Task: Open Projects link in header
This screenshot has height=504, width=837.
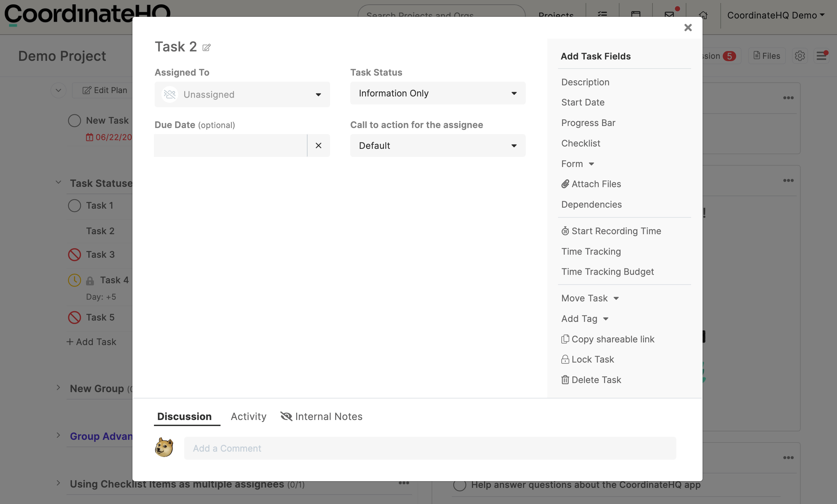Action: [x=556, y=15]
